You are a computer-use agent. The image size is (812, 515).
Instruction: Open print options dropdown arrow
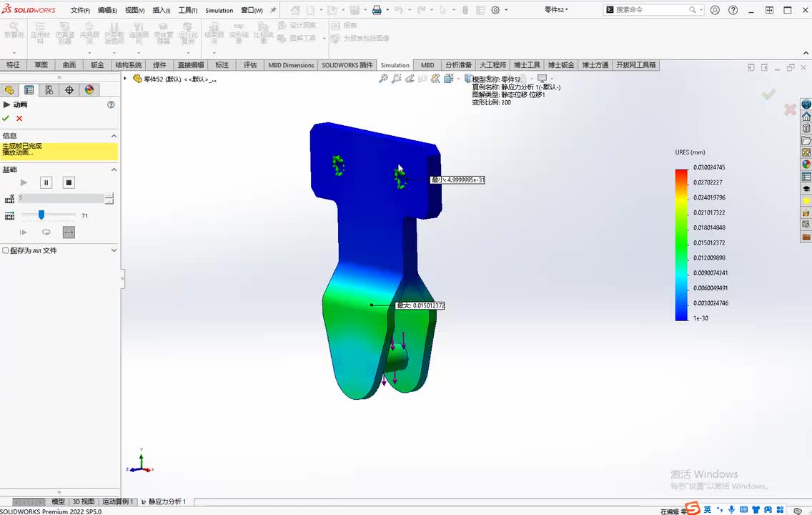[387, 10]
